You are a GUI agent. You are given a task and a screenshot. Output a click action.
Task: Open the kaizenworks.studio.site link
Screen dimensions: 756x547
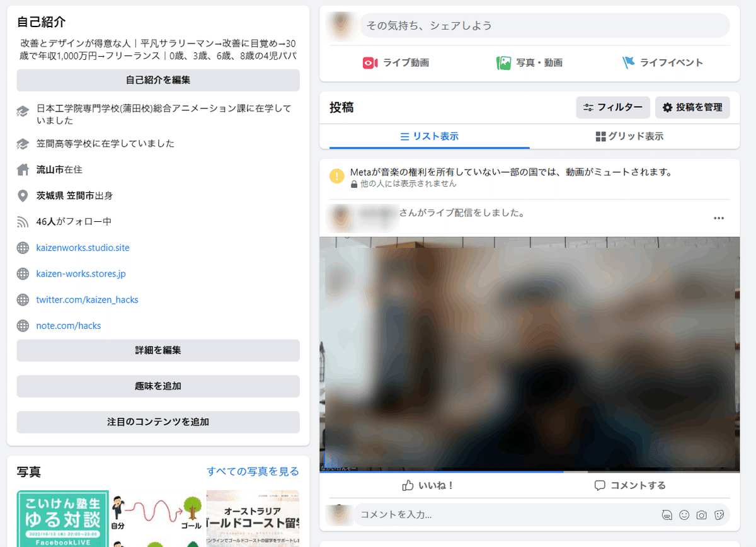83,248
